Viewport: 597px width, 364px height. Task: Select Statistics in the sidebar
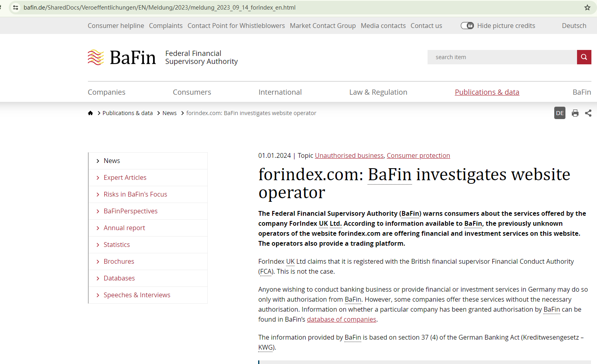(117, 245)
